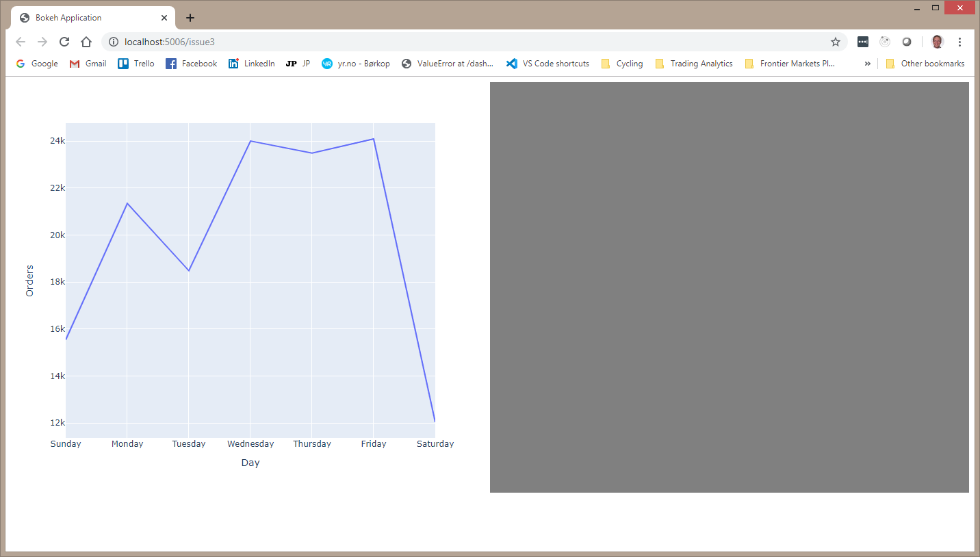This screenshot has height=557, width=980.
Task: Click the Chrome profile avatar
Action: 937,42
